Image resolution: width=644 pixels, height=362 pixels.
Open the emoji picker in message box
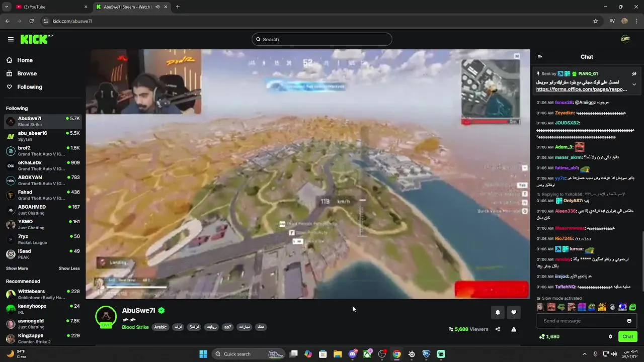(629, 321)
